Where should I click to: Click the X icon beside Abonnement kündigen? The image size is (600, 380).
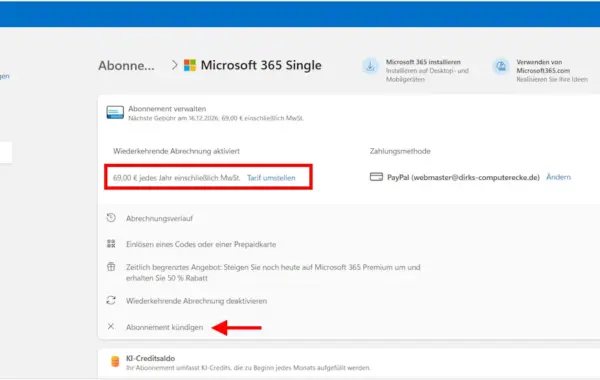click(x=111, y=326)
